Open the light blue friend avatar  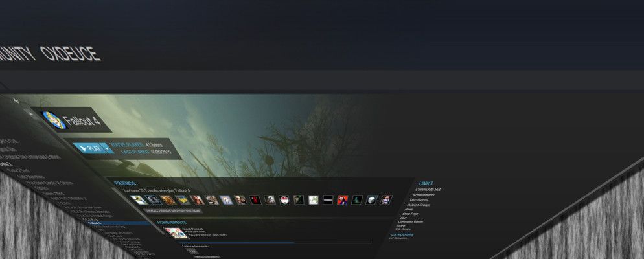tap(226, 200)
